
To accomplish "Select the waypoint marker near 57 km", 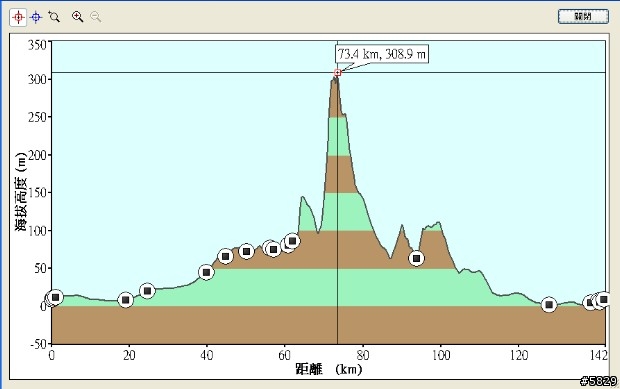I will point(273,249).
